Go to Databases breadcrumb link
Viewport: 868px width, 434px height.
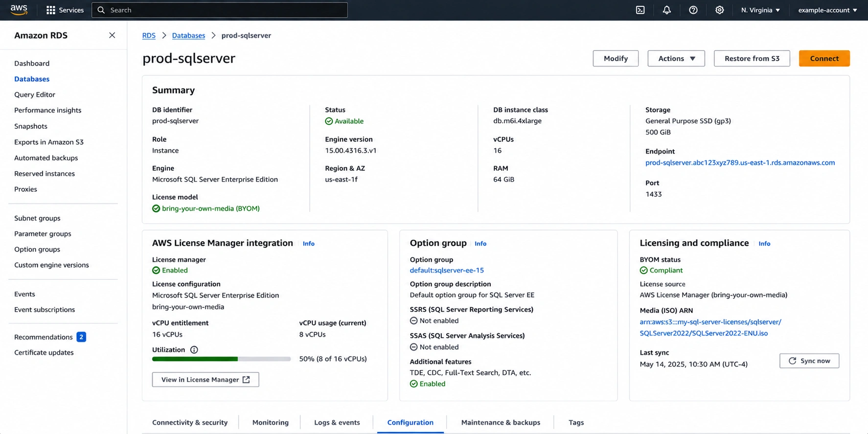188,35
